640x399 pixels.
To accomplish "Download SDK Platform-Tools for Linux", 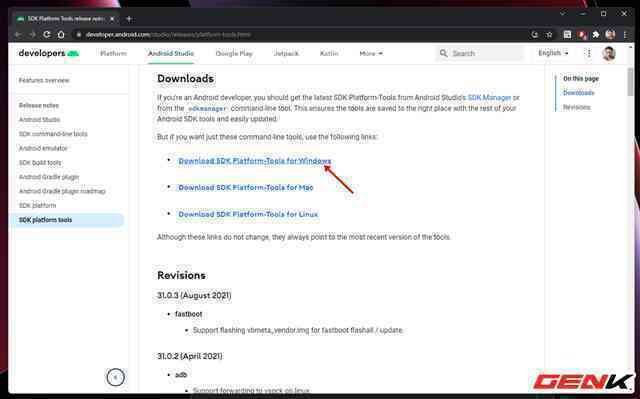I will coord(248,214).
